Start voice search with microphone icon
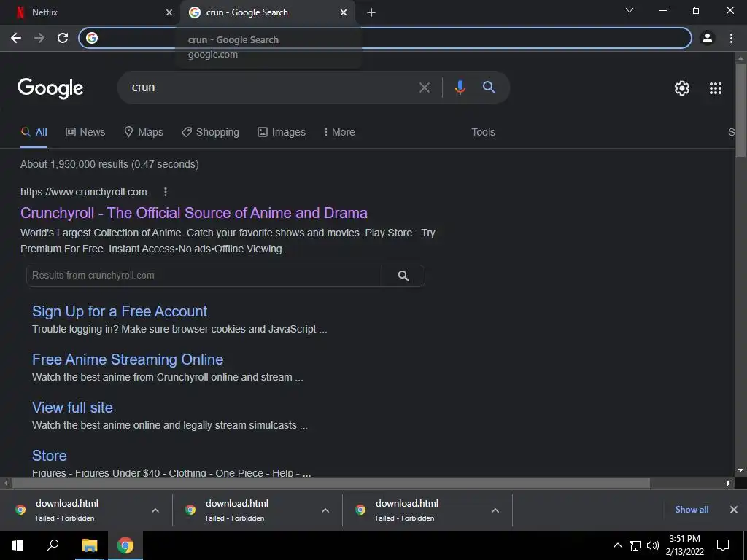747x560 pixels. 460,87
